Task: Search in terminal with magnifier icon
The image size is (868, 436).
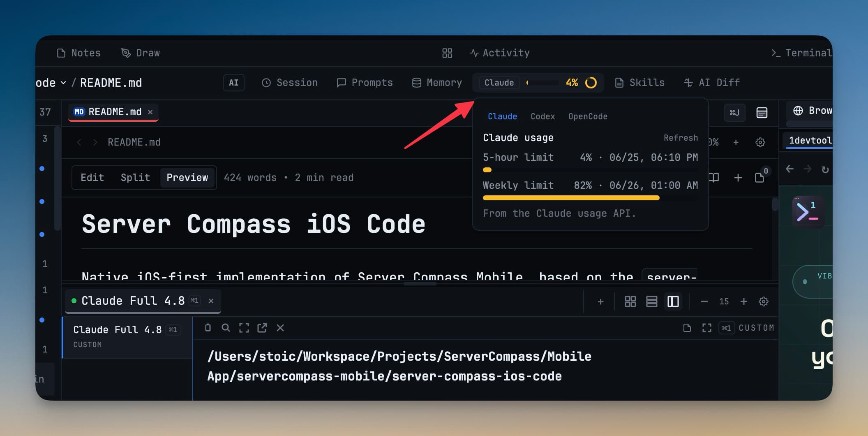Action: click(x=226, y=328)
